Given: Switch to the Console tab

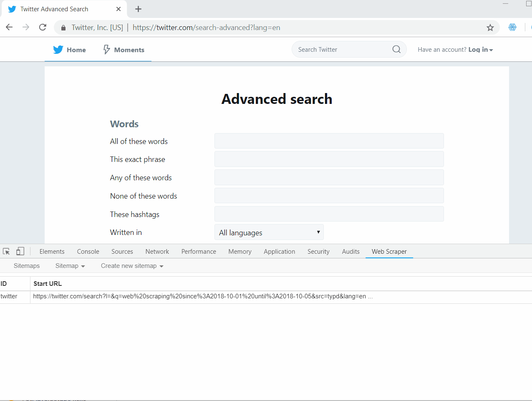Looking at the screenshot, I should pos(88,251).
